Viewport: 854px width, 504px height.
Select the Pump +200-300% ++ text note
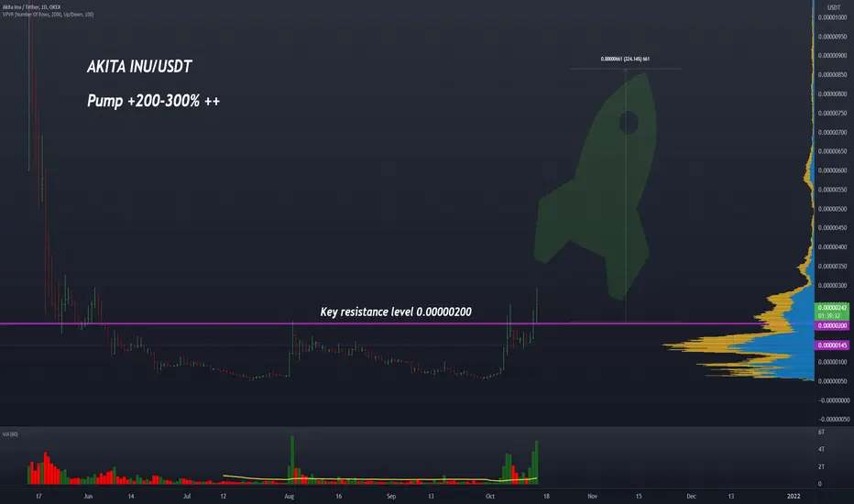[154, 101]
